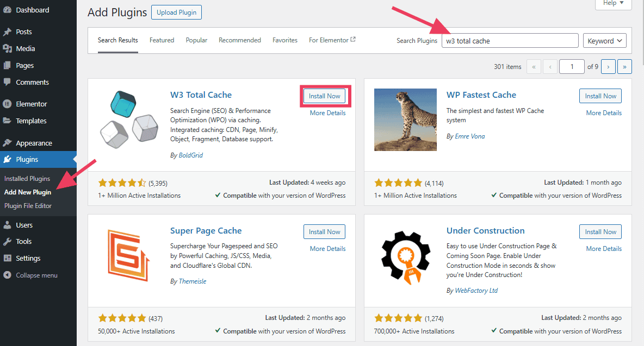Expand the Help dropdown at top right
Screen dimensions: 644x346
[x=613, y=3]
